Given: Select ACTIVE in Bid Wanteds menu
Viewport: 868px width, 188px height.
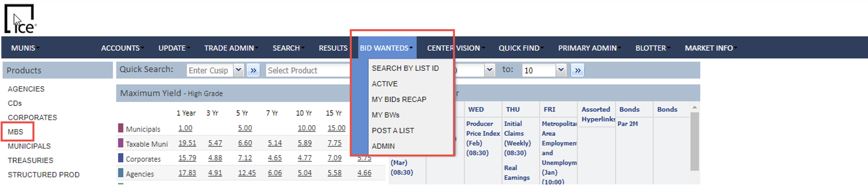Looking at the screenshot, I should tap(384, 84).
